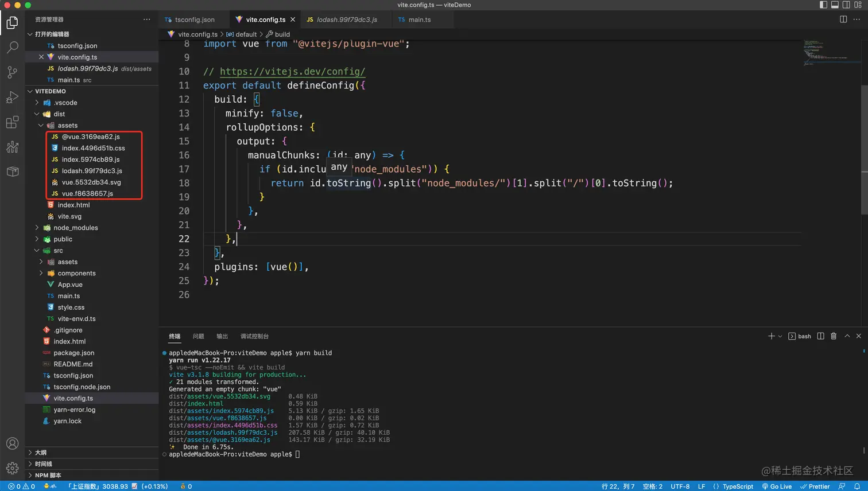Create a new terminal with plus icon
This screenshot has width=868, height=491.
tap(771, 336)
